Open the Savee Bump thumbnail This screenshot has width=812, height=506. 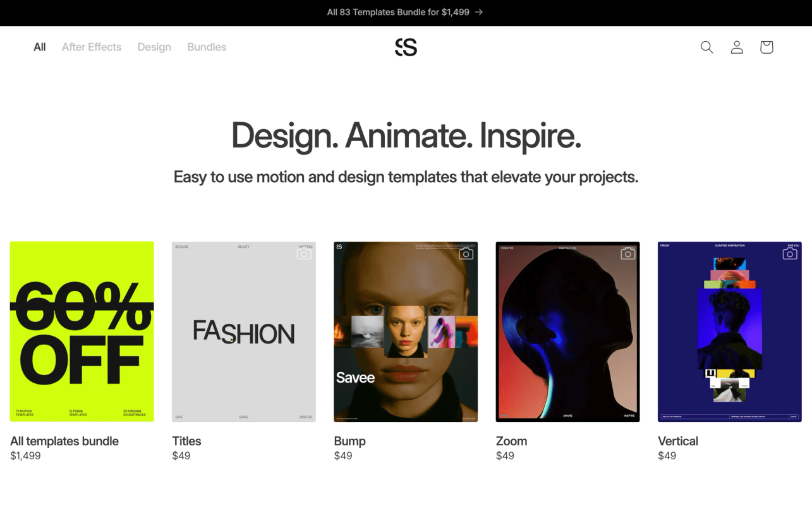406,331
